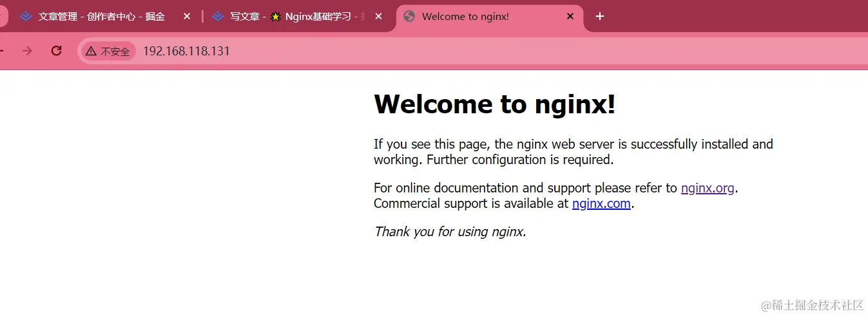
Task: Show the 不安全 site security info
Action: point(108,51)
